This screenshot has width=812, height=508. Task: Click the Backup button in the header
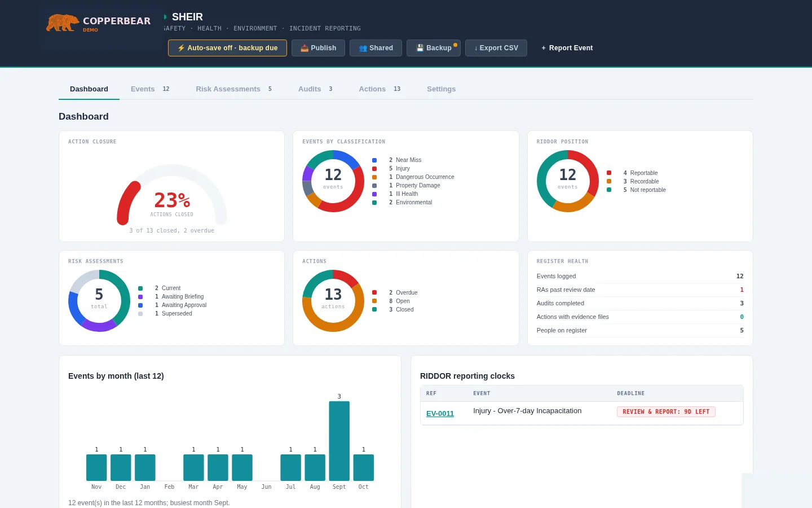point(434,48)
